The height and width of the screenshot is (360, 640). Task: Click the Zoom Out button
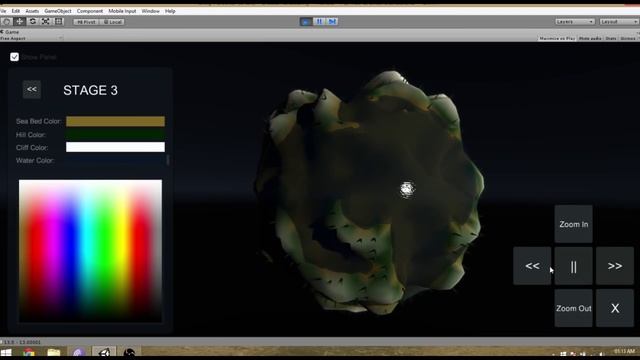[x=573, y=308]
